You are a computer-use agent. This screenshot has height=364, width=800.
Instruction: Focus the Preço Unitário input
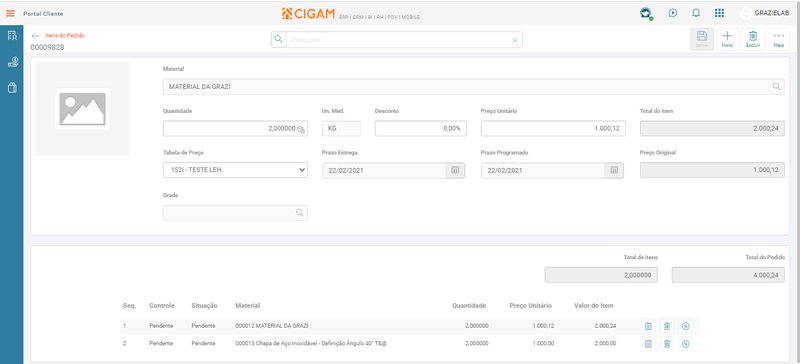click(x=553, y=129)
